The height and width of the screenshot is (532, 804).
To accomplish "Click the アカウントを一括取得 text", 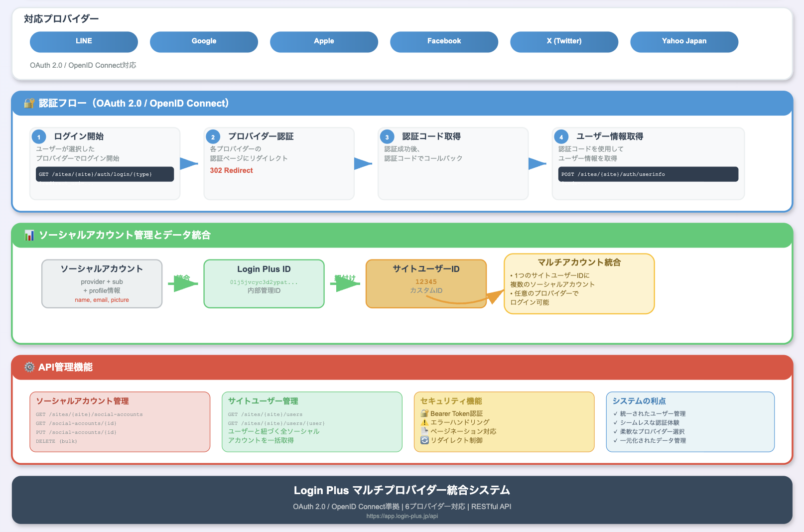I will pos(261,440).
